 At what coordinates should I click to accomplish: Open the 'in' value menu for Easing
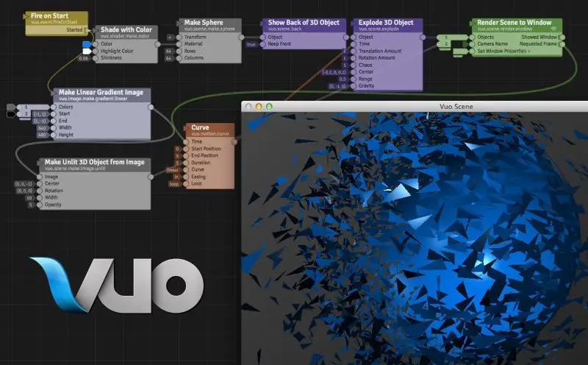pyautogui.click(x=176, y=177)
